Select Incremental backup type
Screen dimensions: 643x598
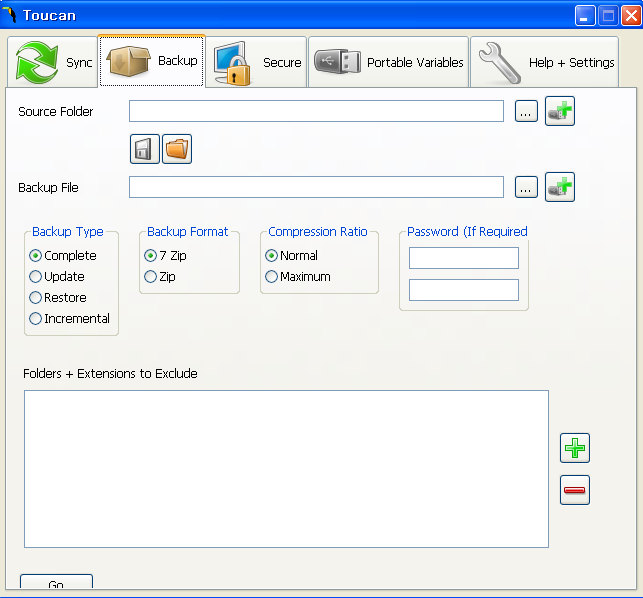[70, 318]
